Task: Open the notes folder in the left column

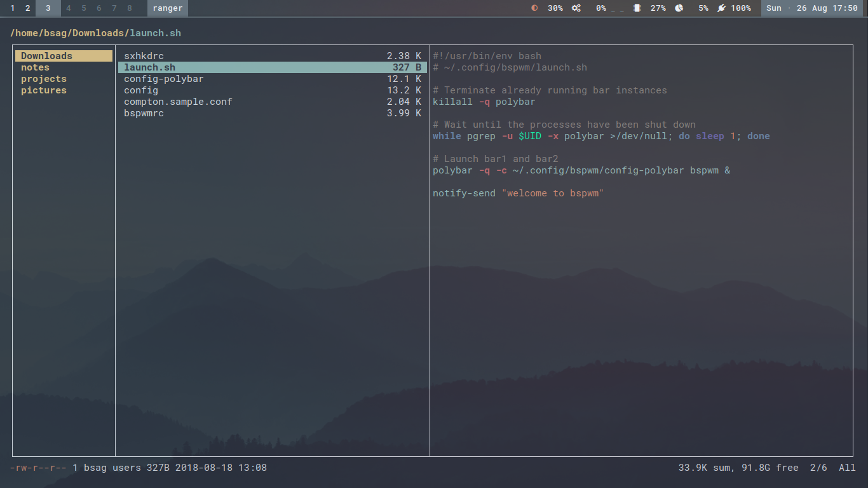Action: (x=35, y=67)
